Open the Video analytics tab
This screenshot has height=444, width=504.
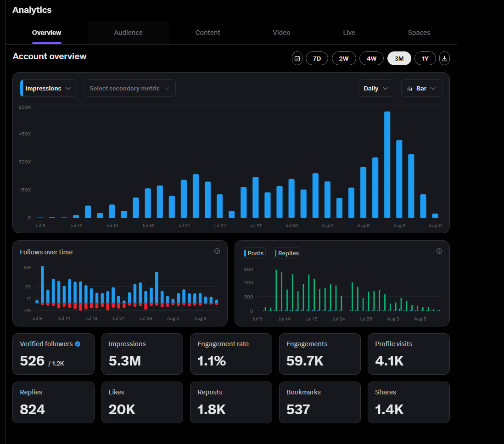[x=281, y=33]
